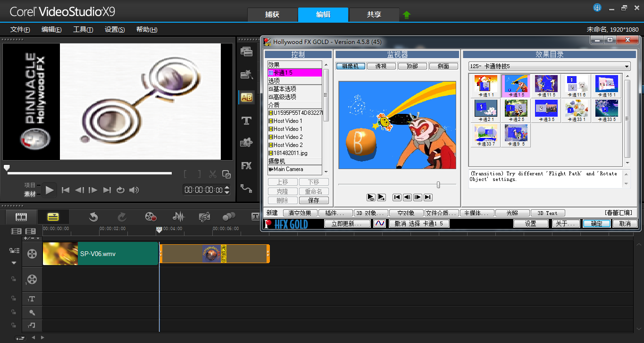Expand the +/− track manager dropdown
The image size is (644, 343).
(x=31, y=238)
